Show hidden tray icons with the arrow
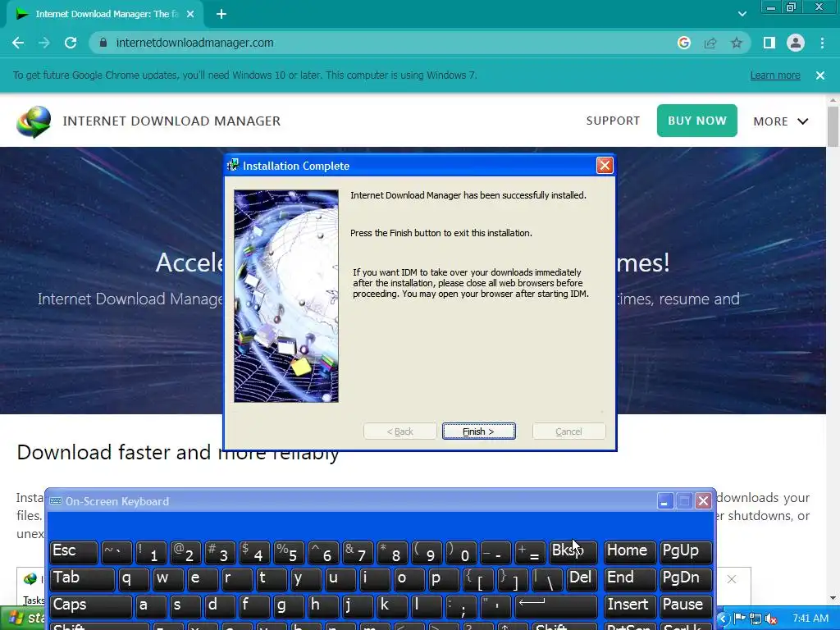The image size is (840, 630). point(722,619)
